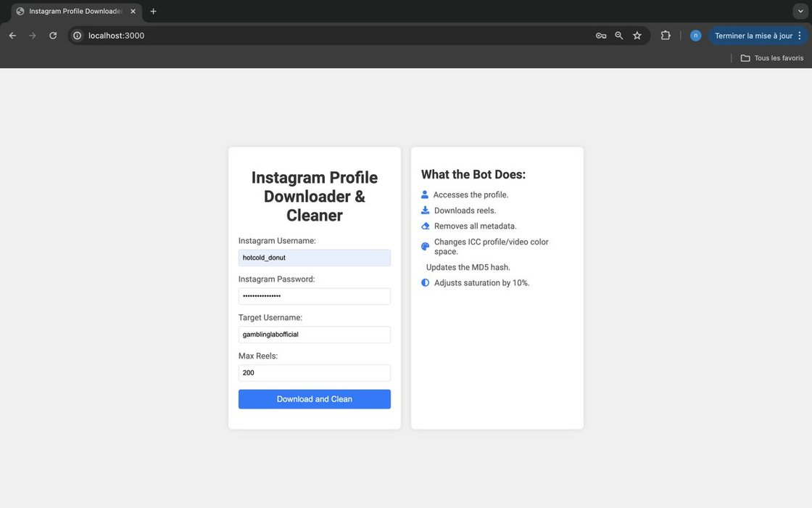Click the 'Instagram Username:' label

click(277, 241)
